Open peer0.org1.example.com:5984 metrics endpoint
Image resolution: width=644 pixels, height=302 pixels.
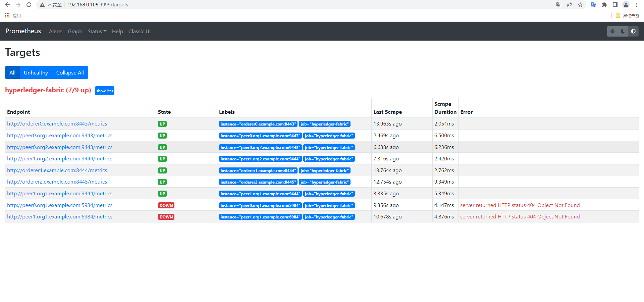coord(60,205)
